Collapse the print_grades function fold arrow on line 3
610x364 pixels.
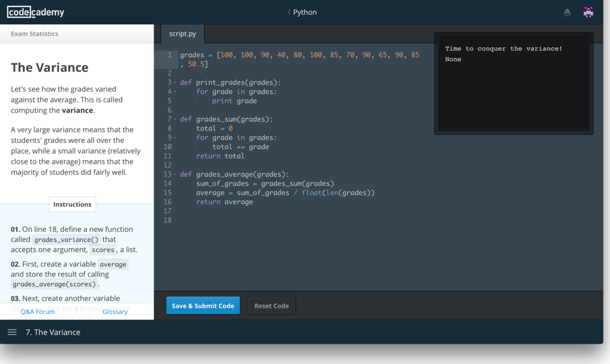click(x=175, y=83)
